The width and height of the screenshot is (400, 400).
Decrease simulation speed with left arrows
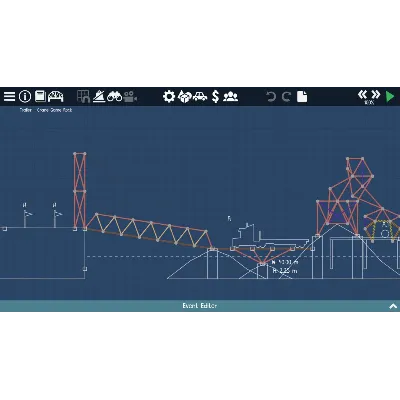pos(362,94)
